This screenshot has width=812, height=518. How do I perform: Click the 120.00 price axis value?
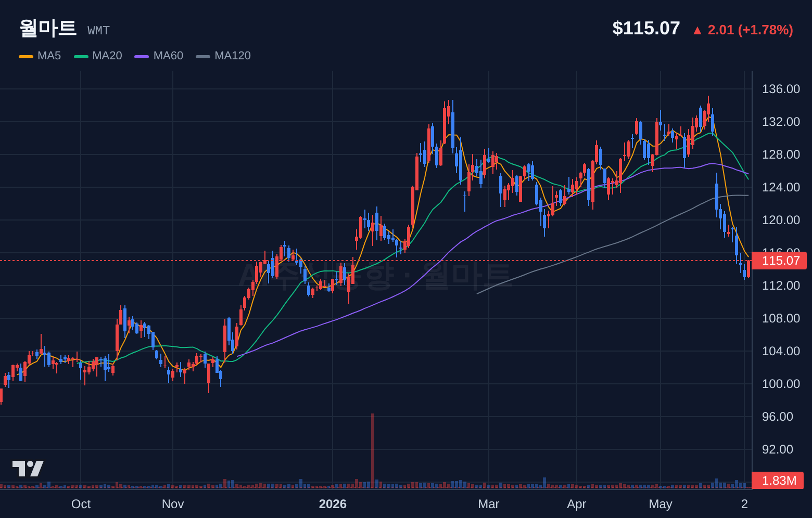pos(781,220)
